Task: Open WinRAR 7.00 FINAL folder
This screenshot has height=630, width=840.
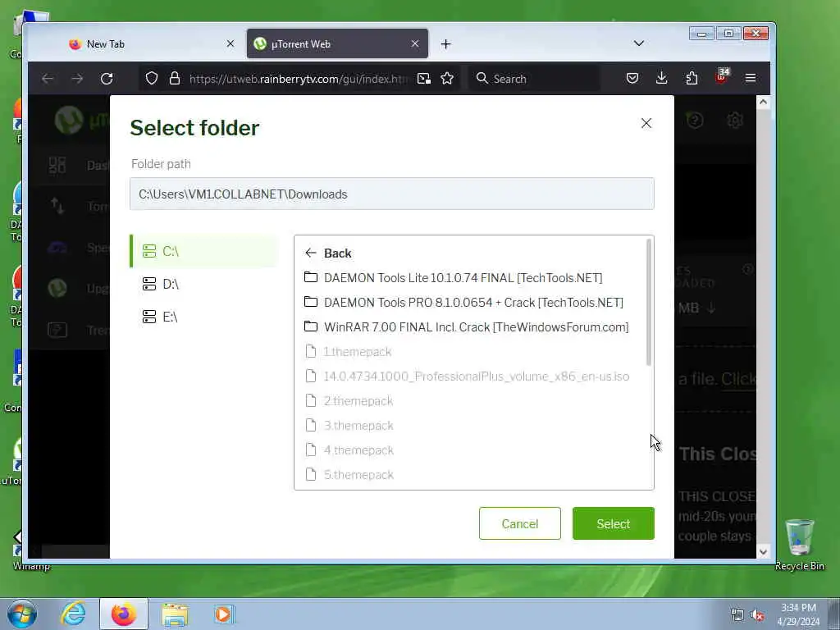Action: [x=467, y=326]
